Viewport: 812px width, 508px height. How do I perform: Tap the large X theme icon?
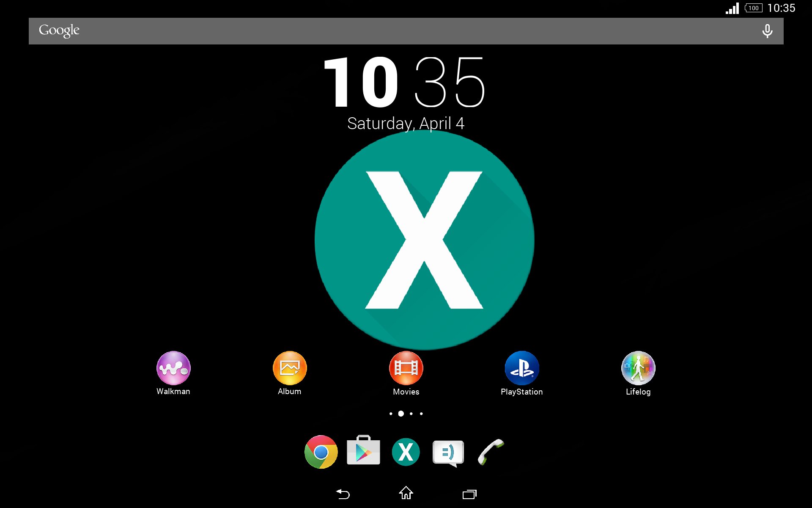pyautogui.click(x=424, y=240)
